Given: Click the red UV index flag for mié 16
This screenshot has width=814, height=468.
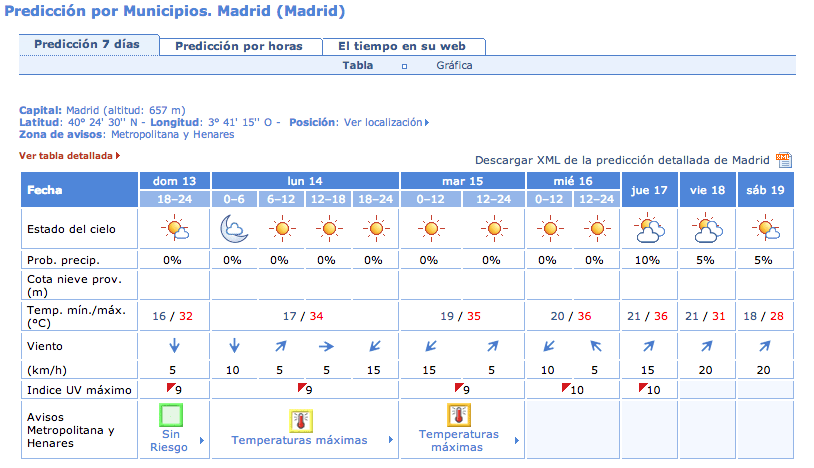Looking at the screenshot, I should pyautogui.click(x=566, y=387).
